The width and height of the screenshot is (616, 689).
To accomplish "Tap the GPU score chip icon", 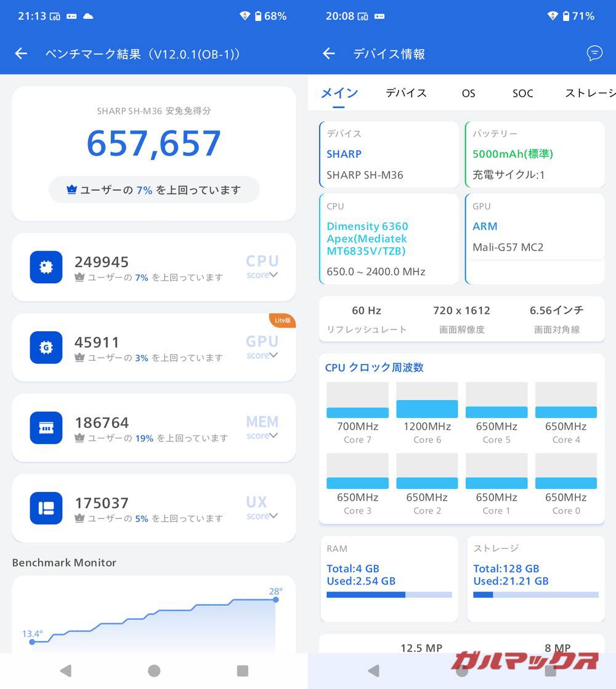I will coord(46,347).
